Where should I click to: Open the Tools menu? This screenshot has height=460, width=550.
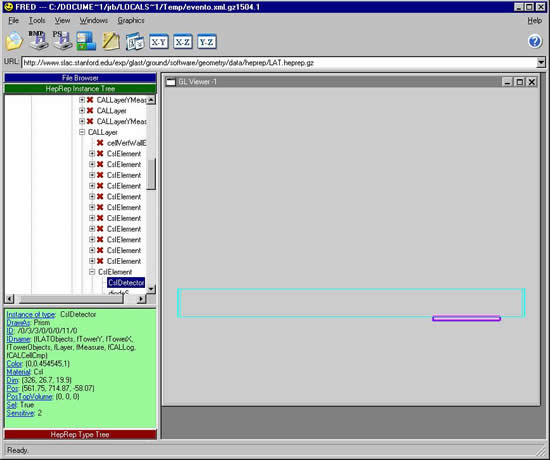point(37,21)
